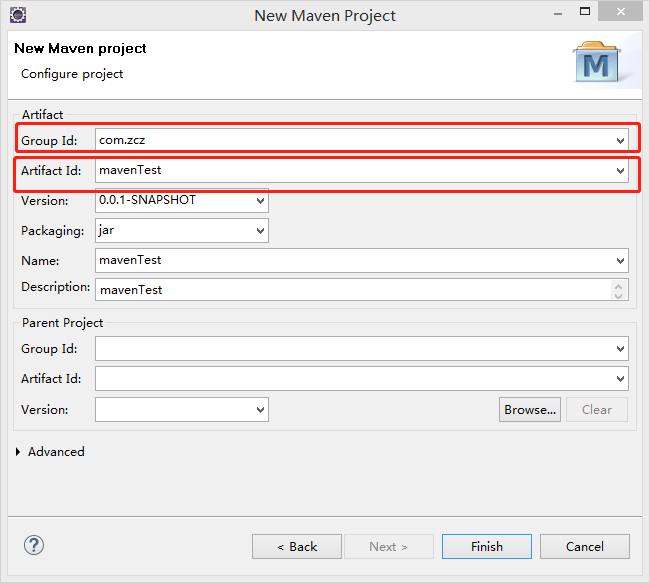This screenshot has width=650, height=583.
Task: Click the Eclipse icon in title bar
Action: [x=18, y=15]
